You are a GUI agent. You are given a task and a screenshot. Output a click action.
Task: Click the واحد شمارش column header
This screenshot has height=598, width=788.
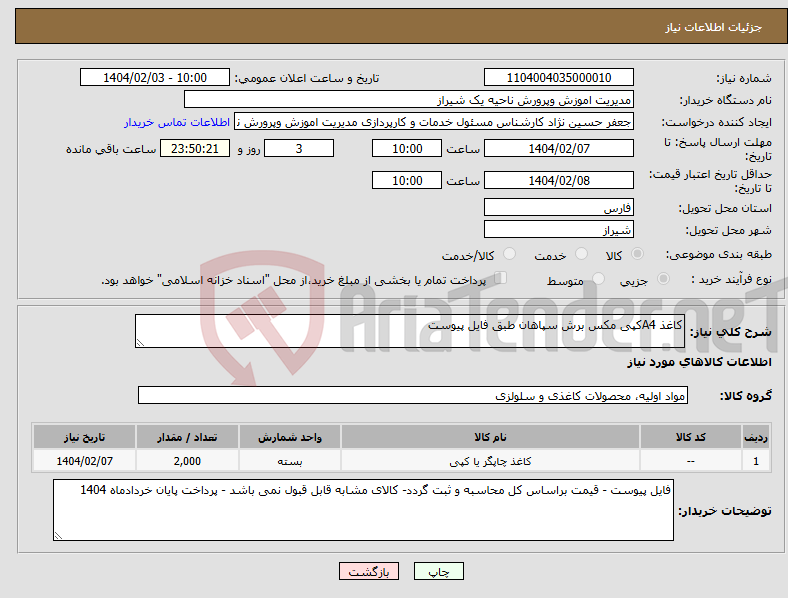point(290,437)
